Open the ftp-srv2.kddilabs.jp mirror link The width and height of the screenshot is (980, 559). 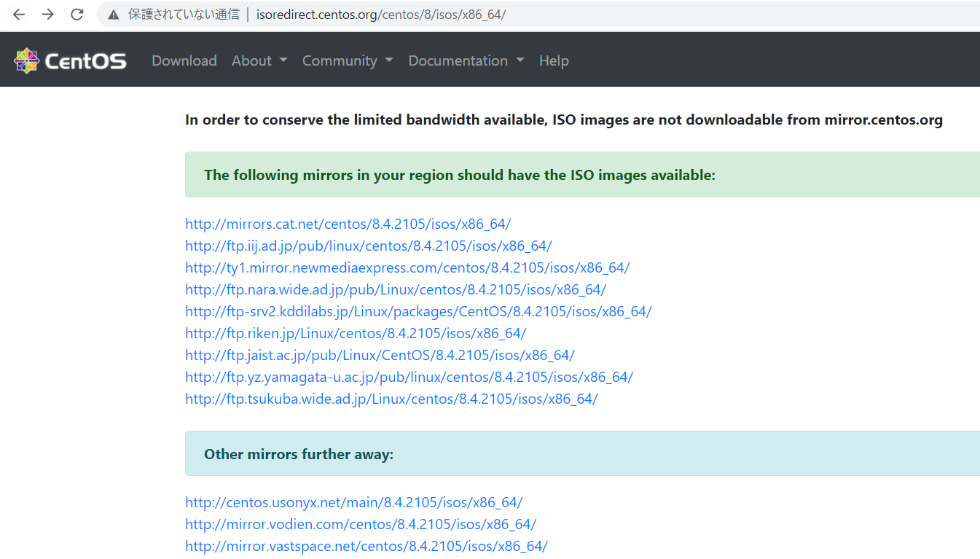[418, 311]
